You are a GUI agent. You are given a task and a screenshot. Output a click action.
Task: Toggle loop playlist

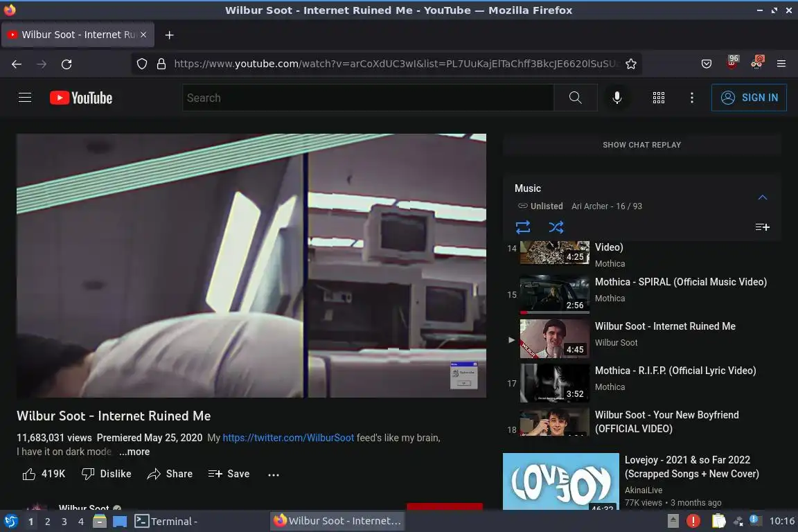[x=523, y=227]
